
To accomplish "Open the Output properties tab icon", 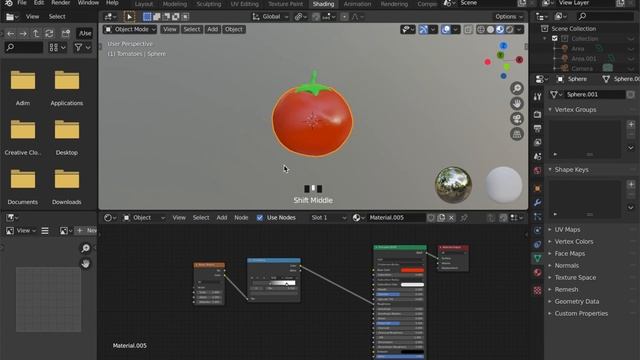I will (x=537, y=129).
